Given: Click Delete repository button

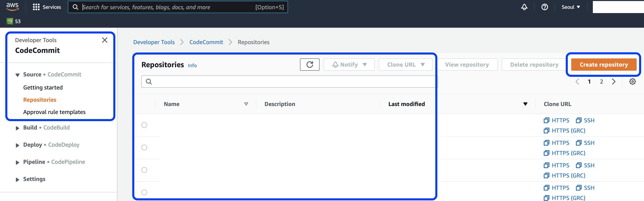Looking at the screenshot, I should click(x=534, y=65).
